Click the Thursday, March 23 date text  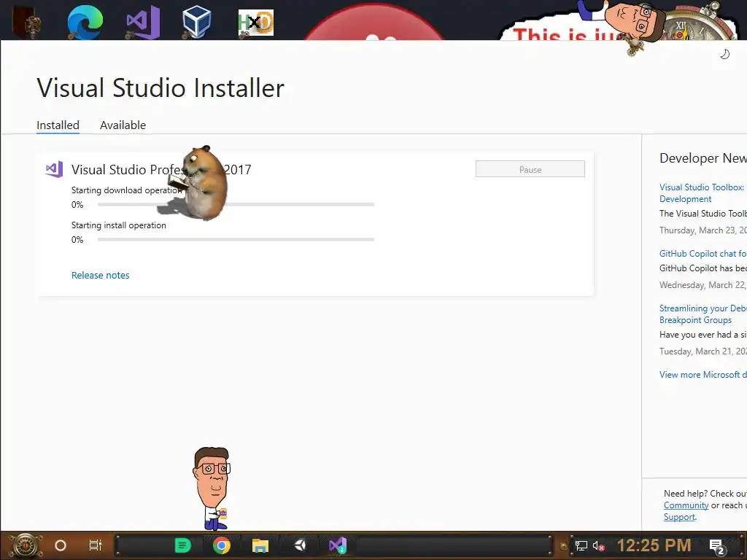(703, 230)
